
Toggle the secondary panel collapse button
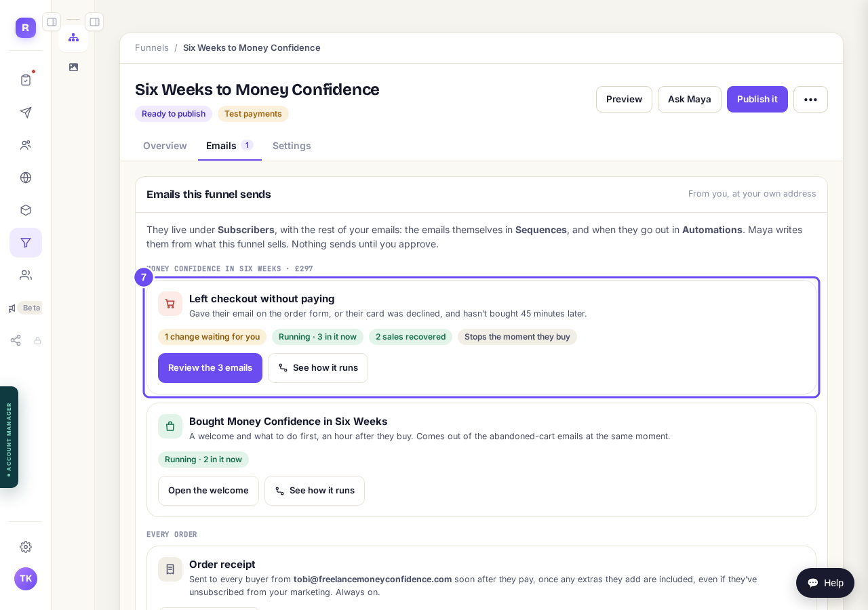click(x=94, y=22)
